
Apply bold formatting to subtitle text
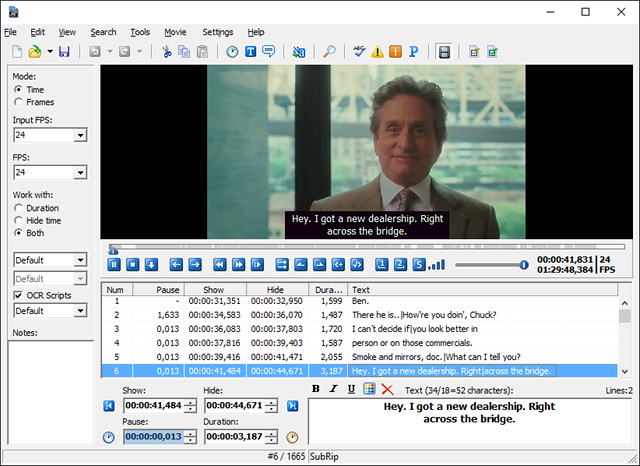[x=317, y=388]
